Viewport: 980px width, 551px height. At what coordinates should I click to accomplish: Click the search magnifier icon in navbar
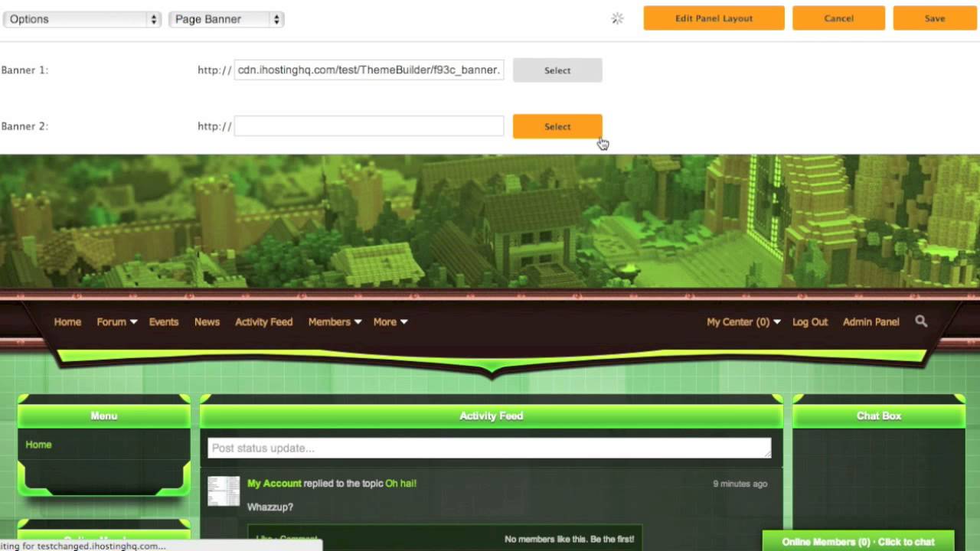(921, 321)
